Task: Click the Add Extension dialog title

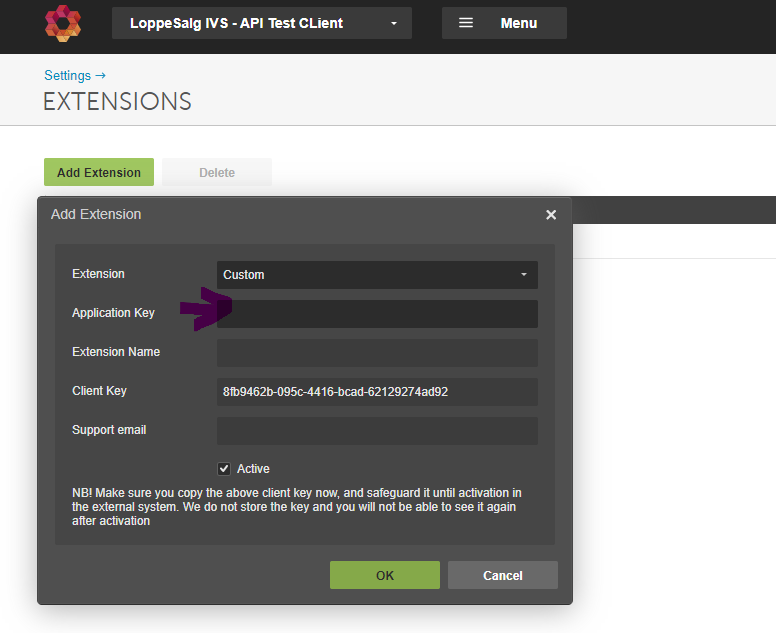Action: click(96, 214)
